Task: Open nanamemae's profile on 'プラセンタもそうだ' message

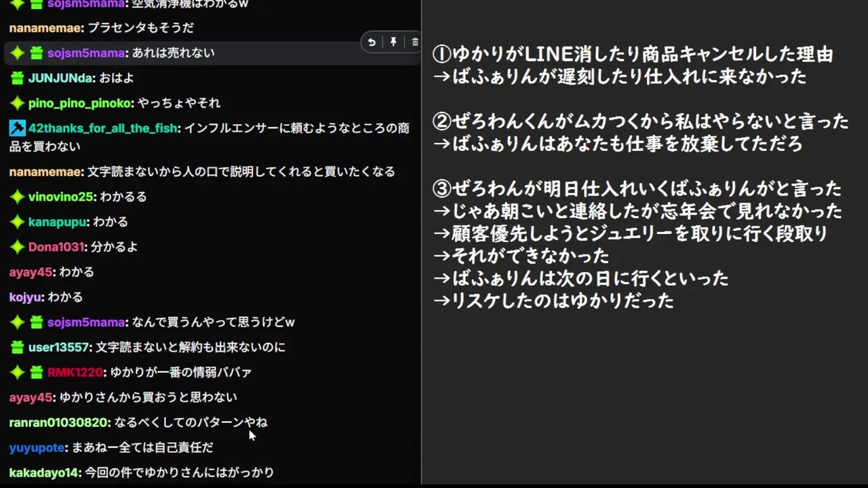Action: tap(45, 28)
